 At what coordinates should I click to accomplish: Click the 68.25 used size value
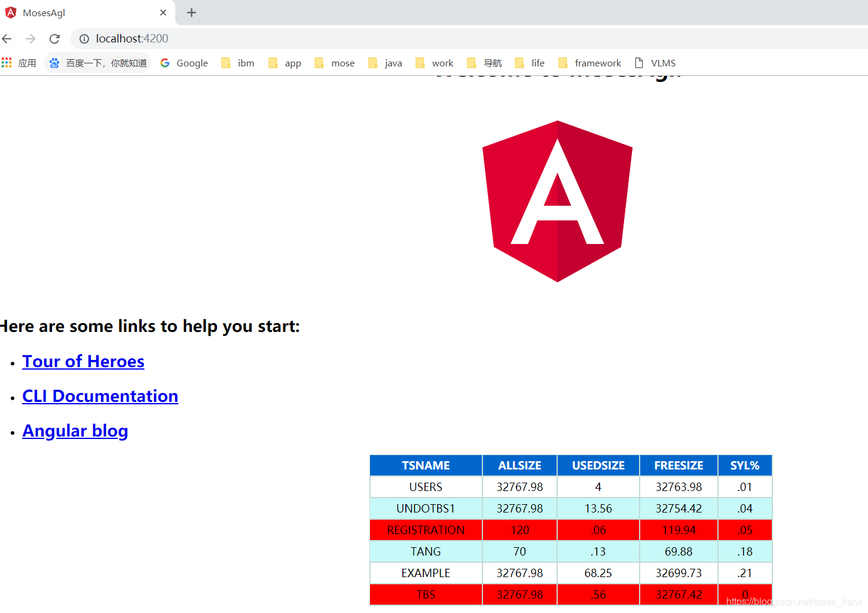pyautogui.click(x=598, y=573)
